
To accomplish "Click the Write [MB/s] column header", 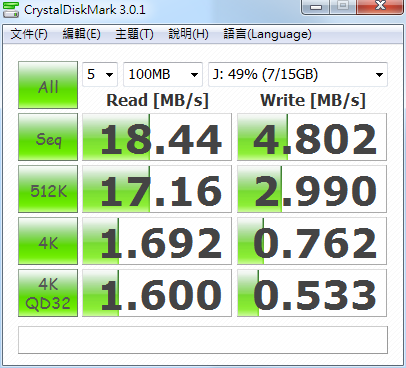I will coord(313,100).
